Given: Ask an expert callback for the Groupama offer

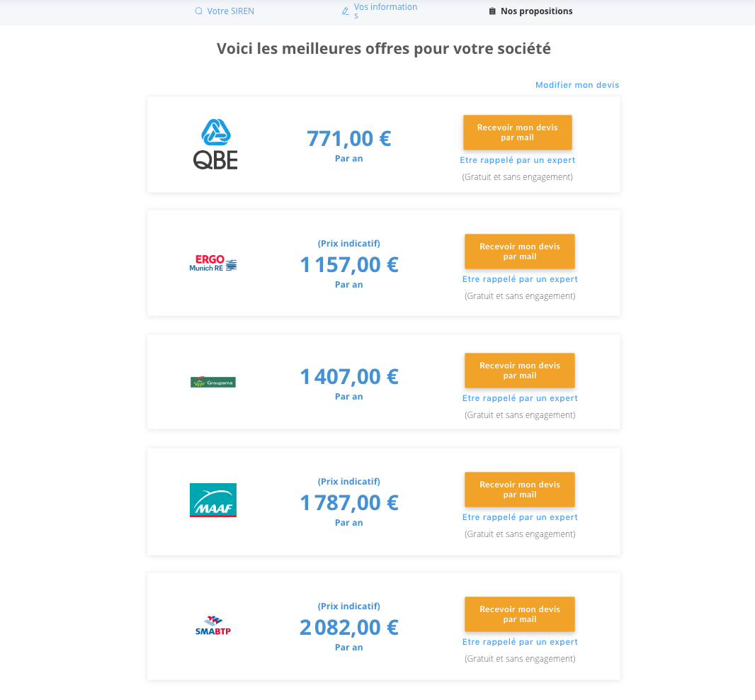Looking at the screenshot, I should point(519,398).
